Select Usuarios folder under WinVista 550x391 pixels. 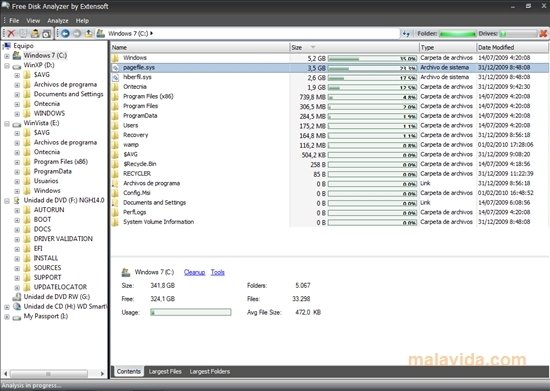[x=46, y=181]
